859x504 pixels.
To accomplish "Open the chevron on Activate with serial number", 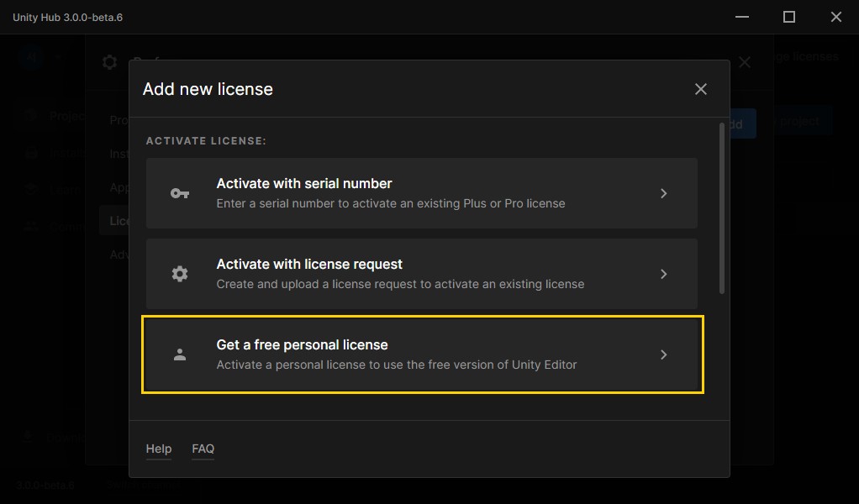I will click(x=663, y=193).
